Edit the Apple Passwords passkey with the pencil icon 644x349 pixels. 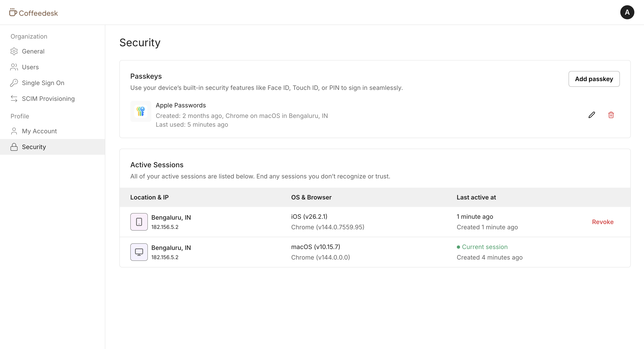tap(592, 115)
